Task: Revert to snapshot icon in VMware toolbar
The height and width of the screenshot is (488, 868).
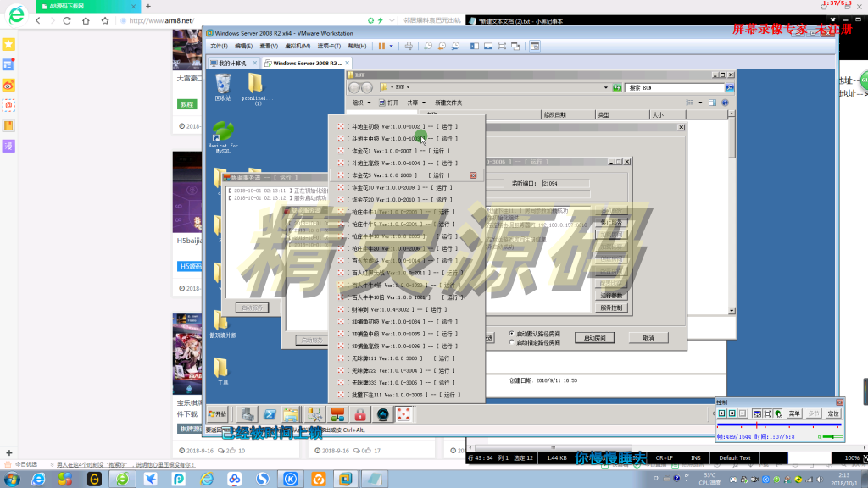Action: point(442,47)
